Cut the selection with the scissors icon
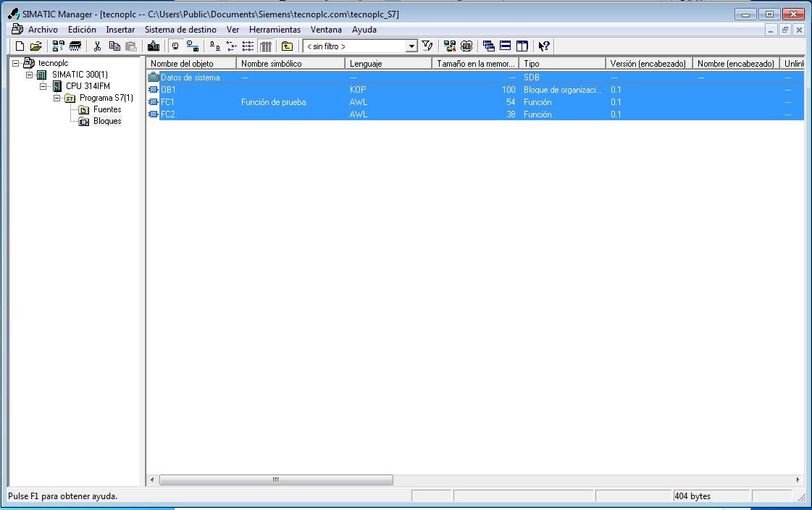 [x=97, y=46]
